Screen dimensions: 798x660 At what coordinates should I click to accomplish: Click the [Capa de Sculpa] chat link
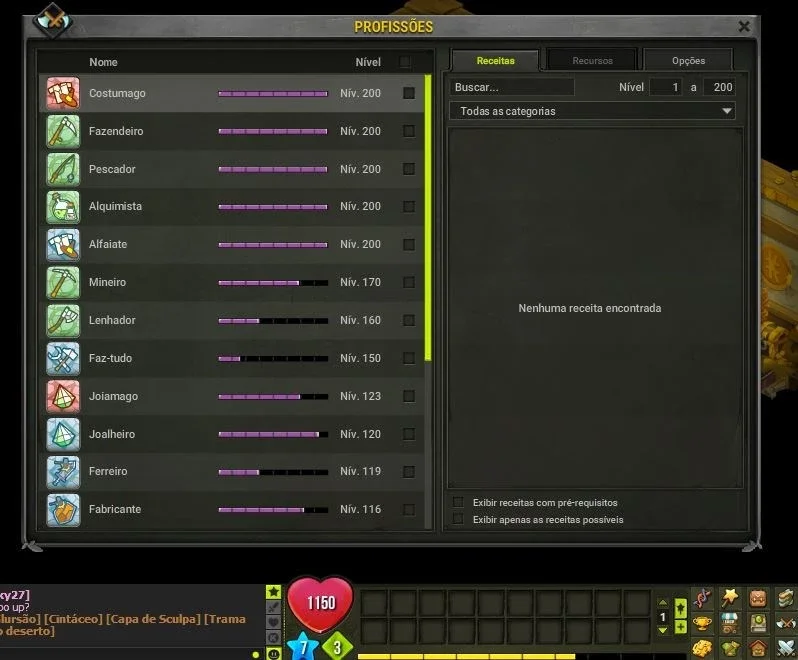click(x=153, y=619)
